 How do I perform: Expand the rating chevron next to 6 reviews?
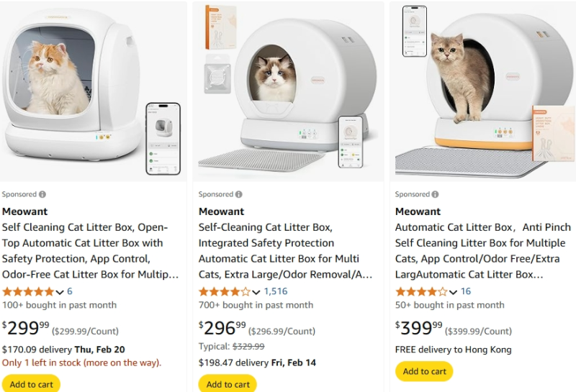60,293
